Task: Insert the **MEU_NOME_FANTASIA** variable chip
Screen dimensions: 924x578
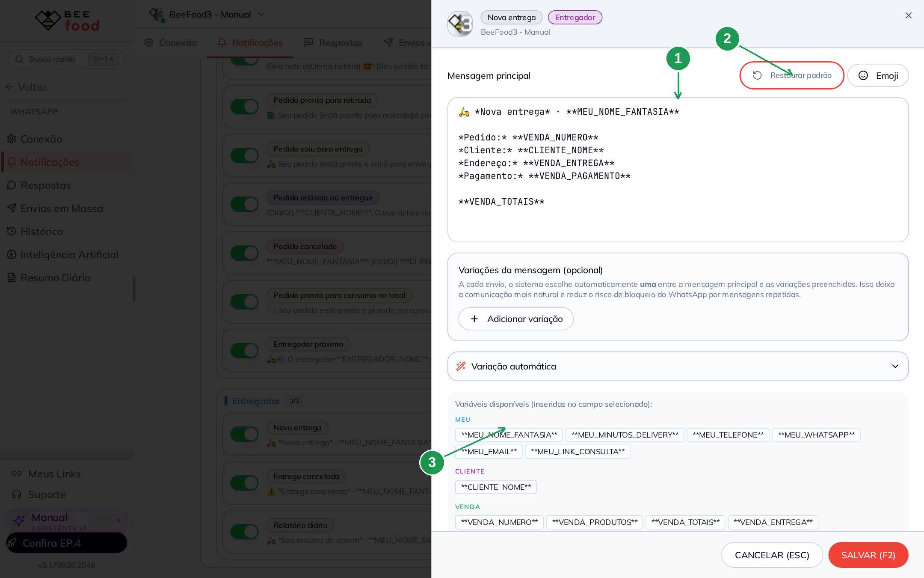Action: coord(509,435)
